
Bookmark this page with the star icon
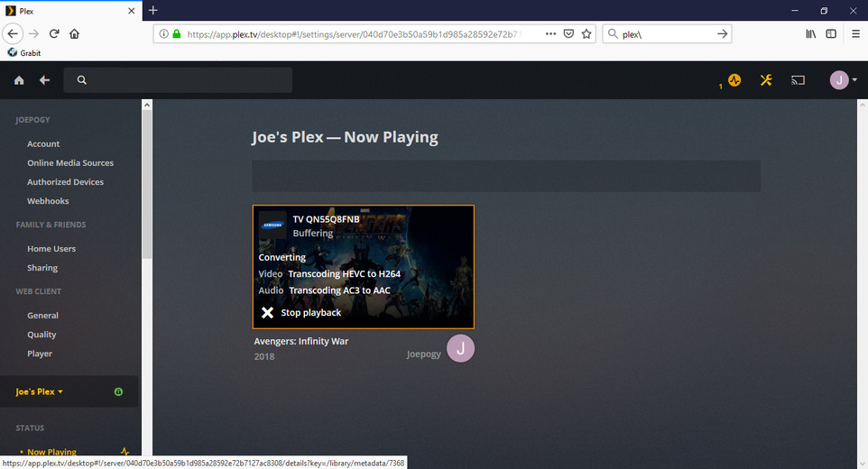click(x=586, y=33)
